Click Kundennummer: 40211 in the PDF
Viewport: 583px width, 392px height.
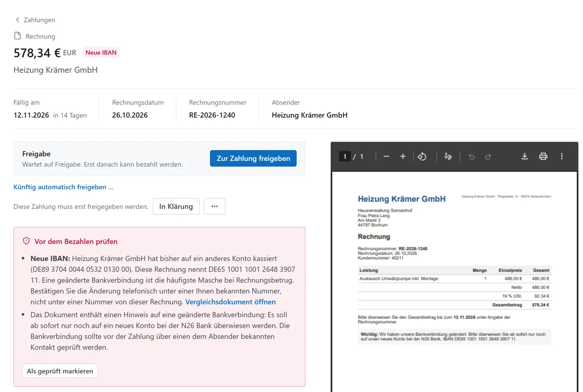[381, 258]
